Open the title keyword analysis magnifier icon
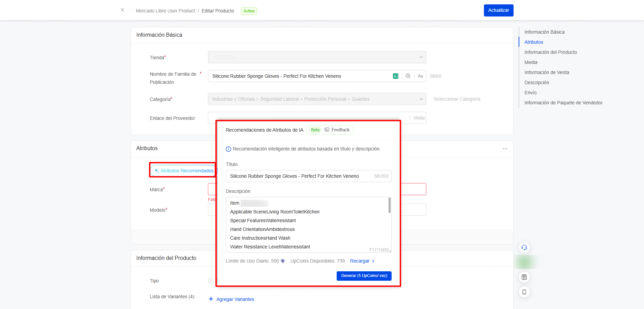 408,76
